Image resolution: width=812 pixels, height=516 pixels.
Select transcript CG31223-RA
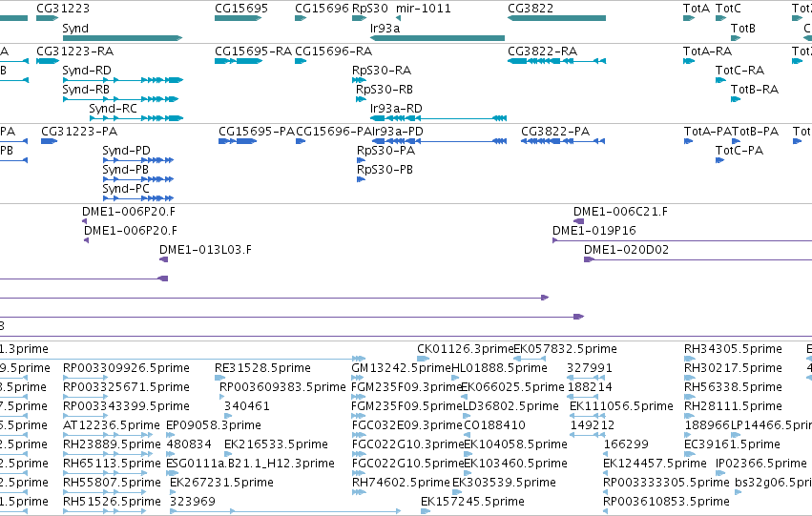[x=75, y=52]
